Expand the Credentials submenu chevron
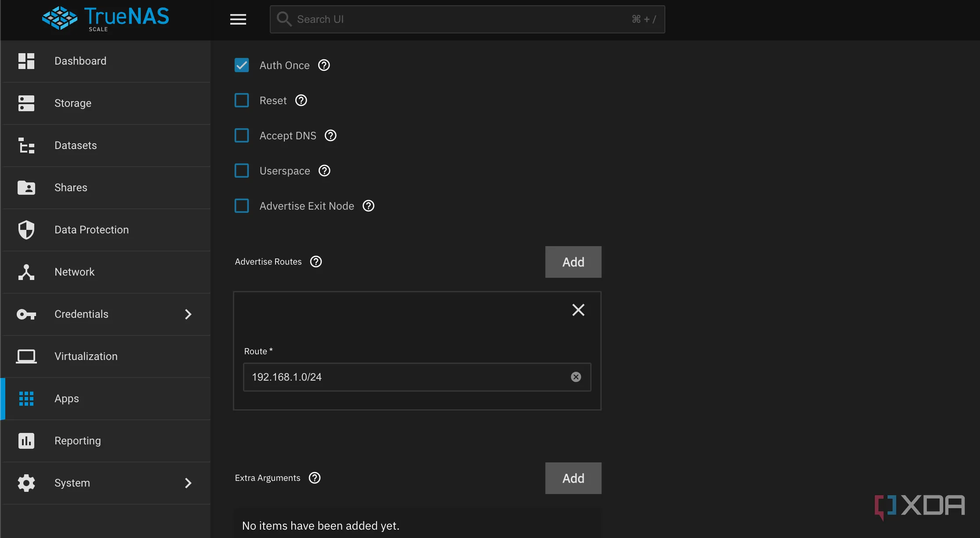 tap(188, 314)
